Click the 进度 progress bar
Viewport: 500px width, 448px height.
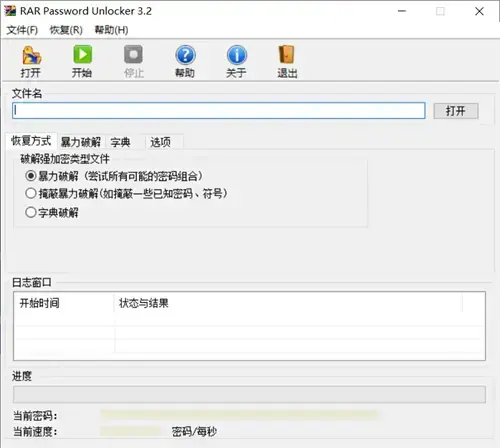(x=249, y=395)
